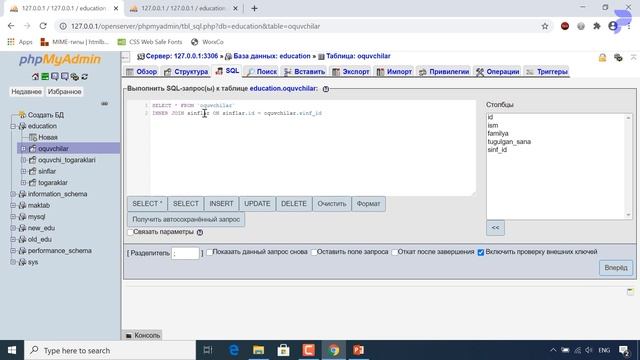Click the oquvchilar table icon
Viewport: 640px width, 360px height.
tap(33, 149)
